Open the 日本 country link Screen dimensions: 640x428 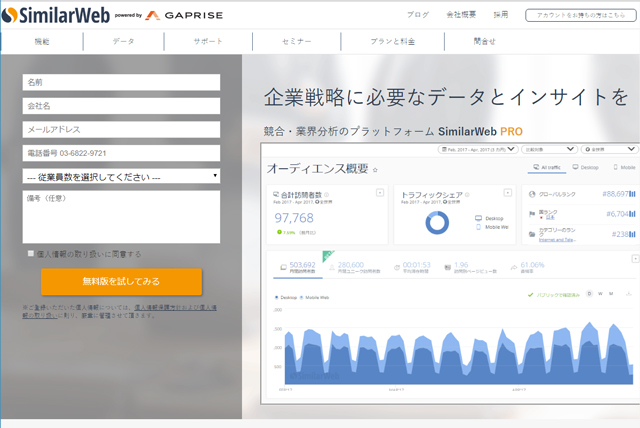tap(550, 217)
